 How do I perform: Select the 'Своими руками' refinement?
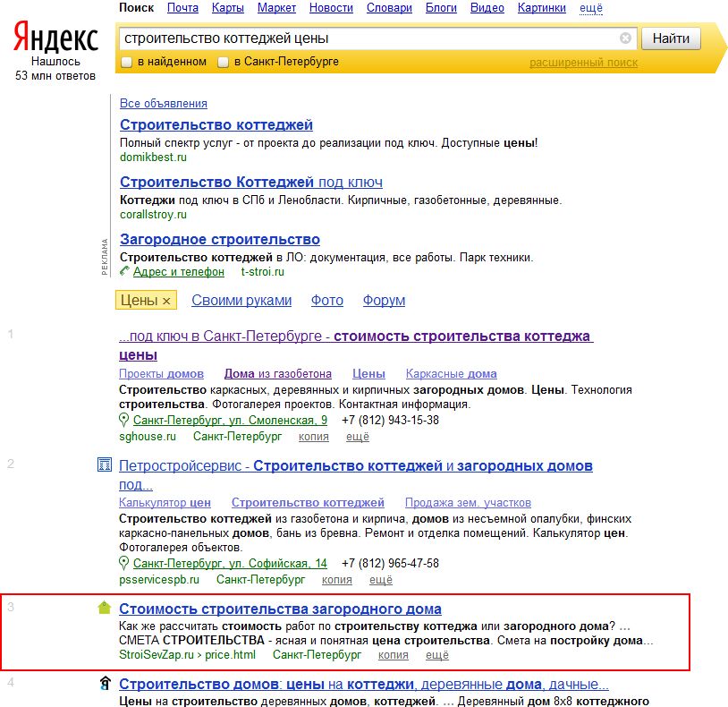point(241,301)
